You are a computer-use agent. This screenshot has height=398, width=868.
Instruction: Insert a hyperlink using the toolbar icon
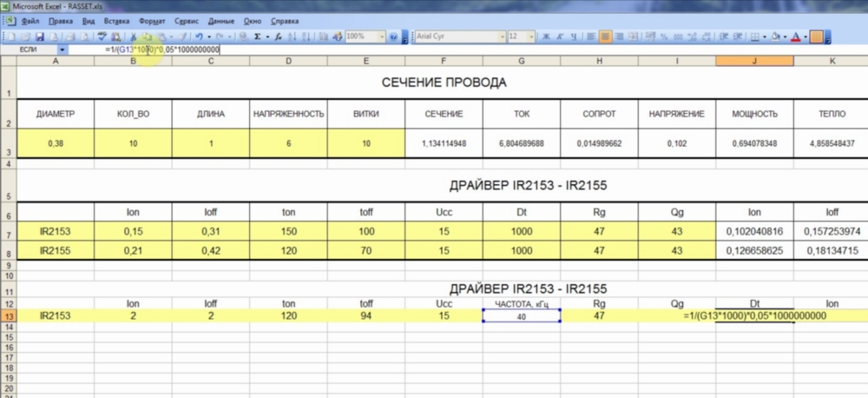(x=244, y=36)
